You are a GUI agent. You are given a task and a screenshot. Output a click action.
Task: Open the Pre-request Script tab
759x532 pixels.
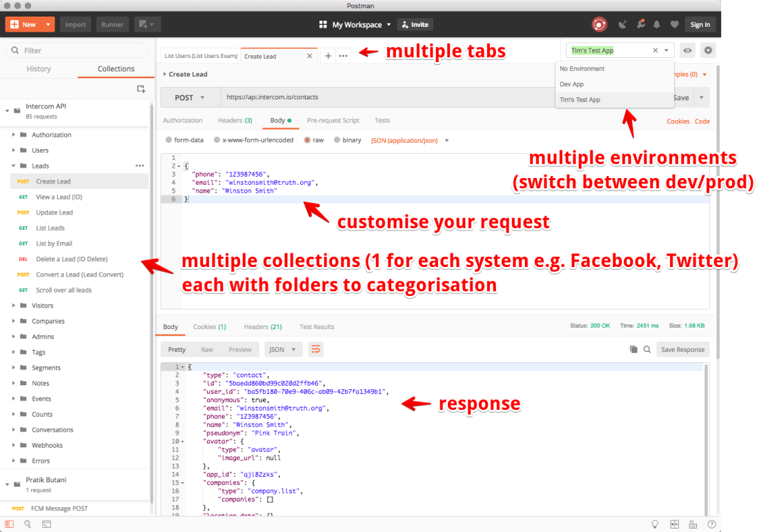click(x=333, y=120)
